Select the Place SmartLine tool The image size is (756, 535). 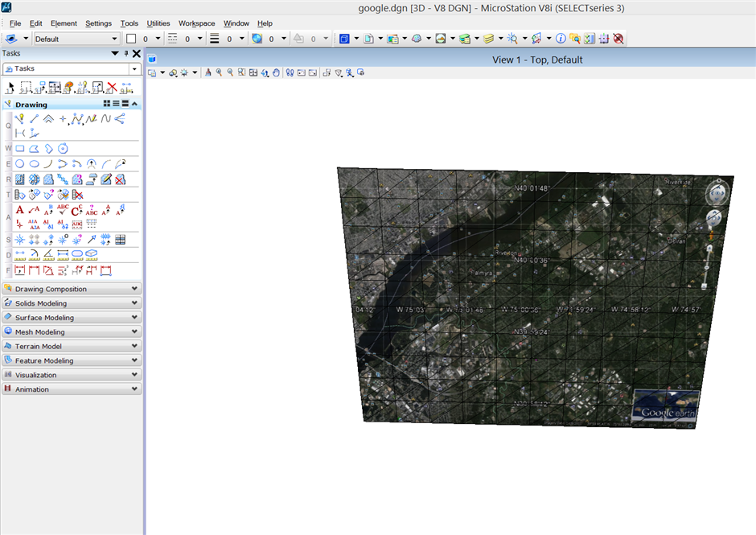20,119
